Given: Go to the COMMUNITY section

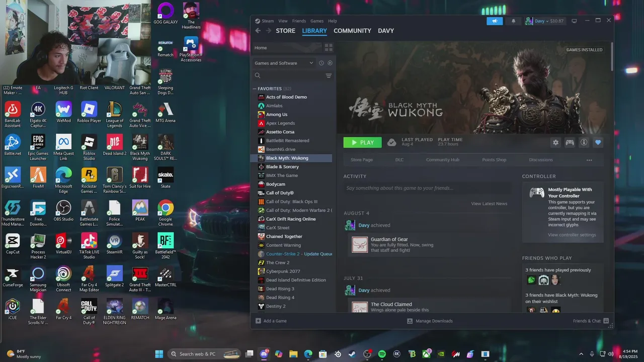Looking at the screenshot, I should [x=352, y=31].
